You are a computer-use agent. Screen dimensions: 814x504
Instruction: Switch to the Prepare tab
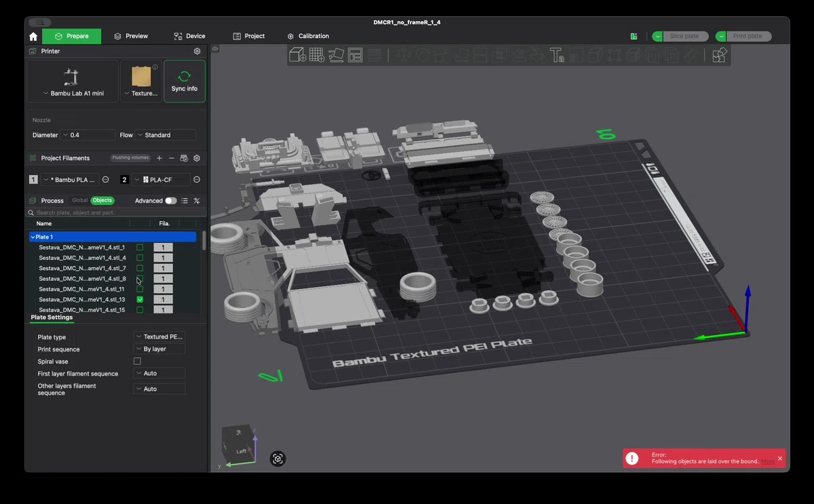[71, 36]
